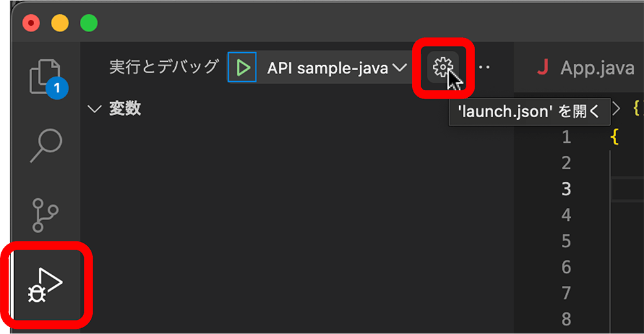Click line number 3 in the gutter
The height and width of the screenshot is (334, 644).
tap(566, 189)
